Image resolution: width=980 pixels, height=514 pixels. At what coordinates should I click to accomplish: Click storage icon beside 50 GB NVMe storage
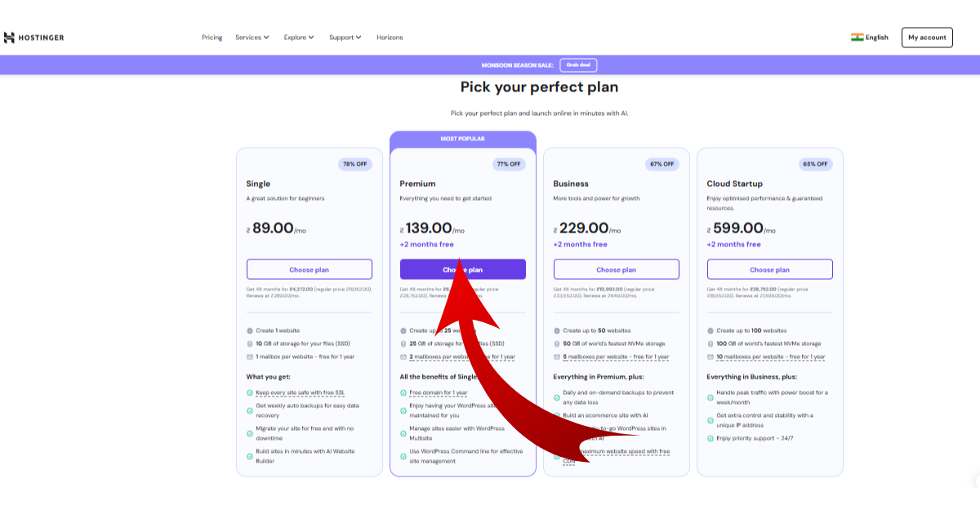[557, 343]
